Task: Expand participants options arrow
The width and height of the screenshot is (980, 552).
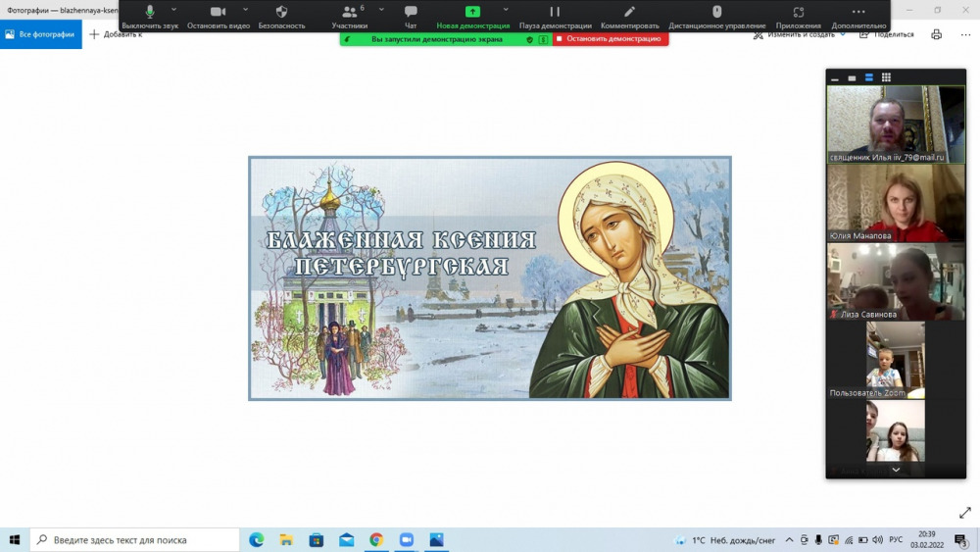Action: tap(382, 10)
